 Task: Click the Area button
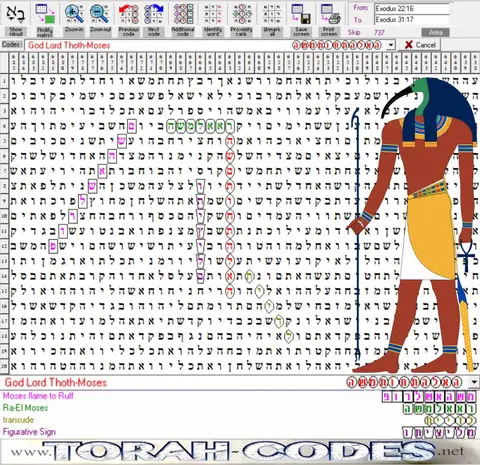[x=435, y=33]
